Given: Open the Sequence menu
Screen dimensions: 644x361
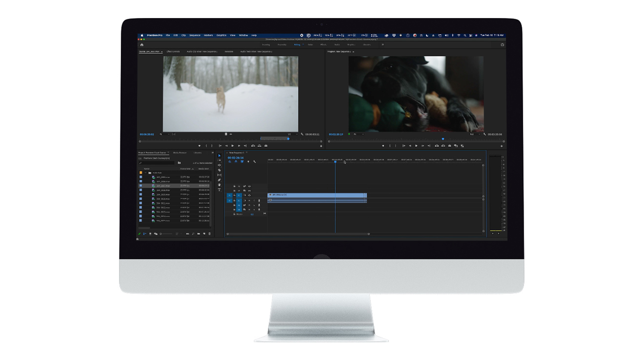Looking at the screenshot, I should tap(194, 35).
